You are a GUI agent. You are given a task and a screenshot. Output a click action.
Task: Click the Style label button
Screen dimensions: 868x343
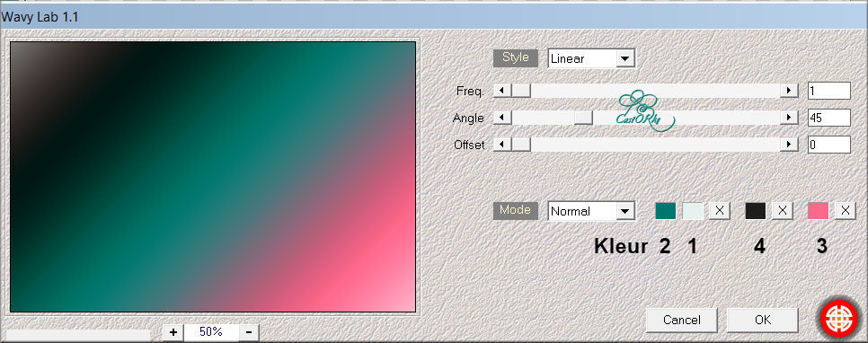click(516, 57)
